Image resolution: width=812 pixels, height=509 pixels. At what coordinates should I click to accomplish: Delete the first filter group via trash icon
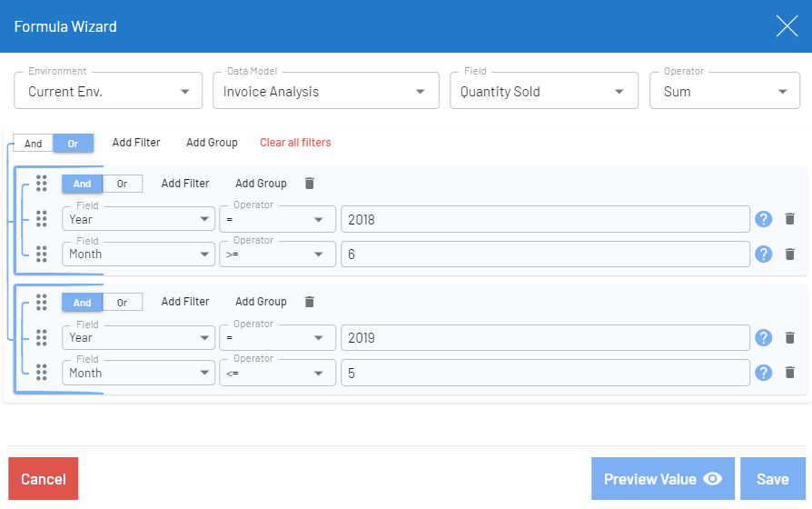pos(310,184)
